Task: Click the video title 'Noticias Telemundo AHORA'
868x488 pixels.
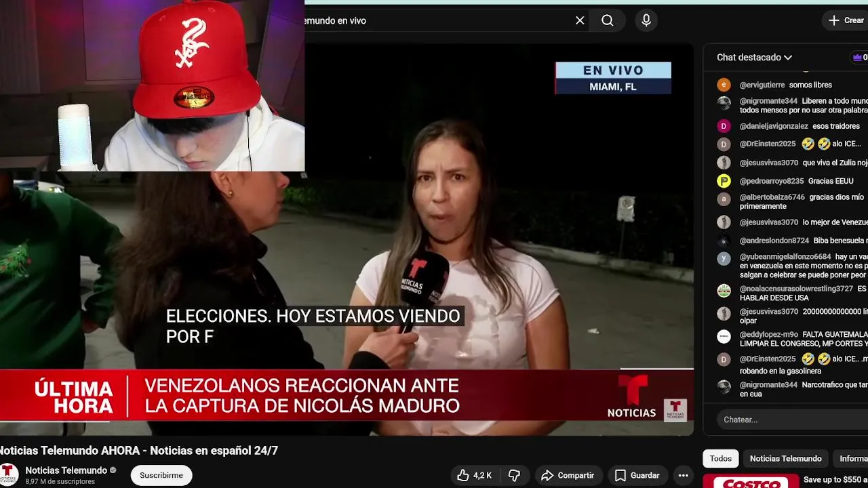Action: (x=139, y=451)
